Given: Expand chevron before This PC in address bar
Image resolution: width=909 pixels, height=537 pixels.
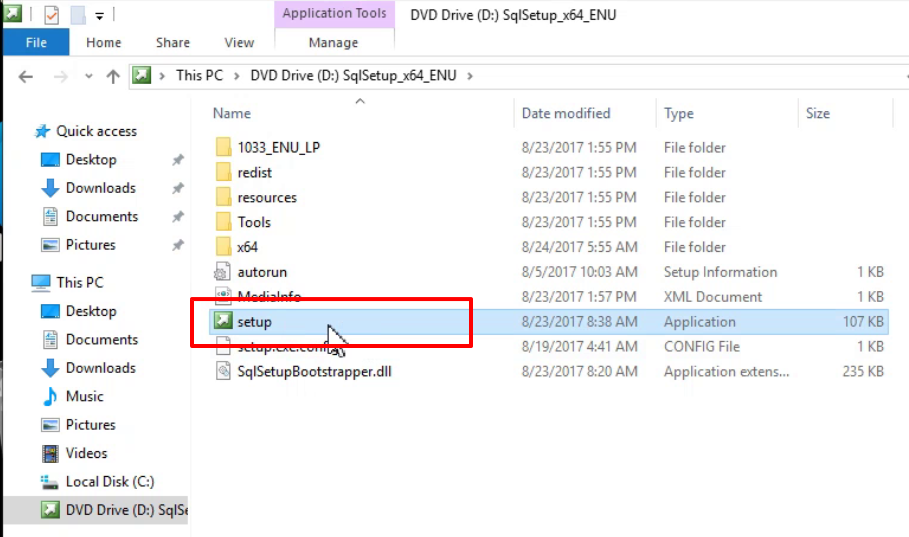Looking at the screenshot, I should point(162,76).
